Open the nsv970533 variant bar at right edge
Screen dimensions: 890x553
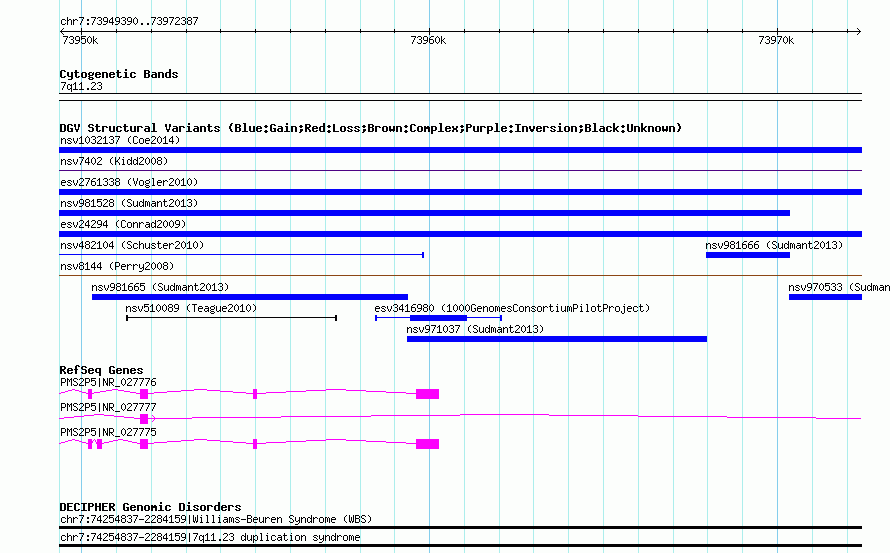(825, 297)
